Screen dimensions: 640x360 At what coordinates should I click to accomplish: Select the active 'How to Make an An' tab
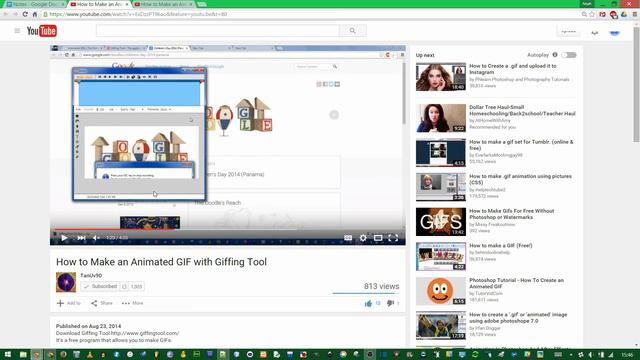click(99, 4)
